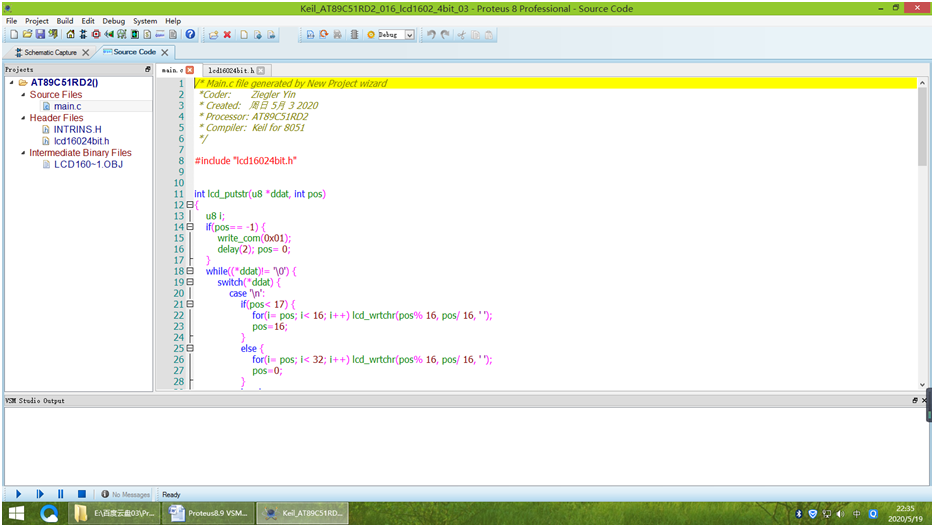Select main.c in the project tree
This screenshot has height=527, width=934.
(x=67, y=106)
